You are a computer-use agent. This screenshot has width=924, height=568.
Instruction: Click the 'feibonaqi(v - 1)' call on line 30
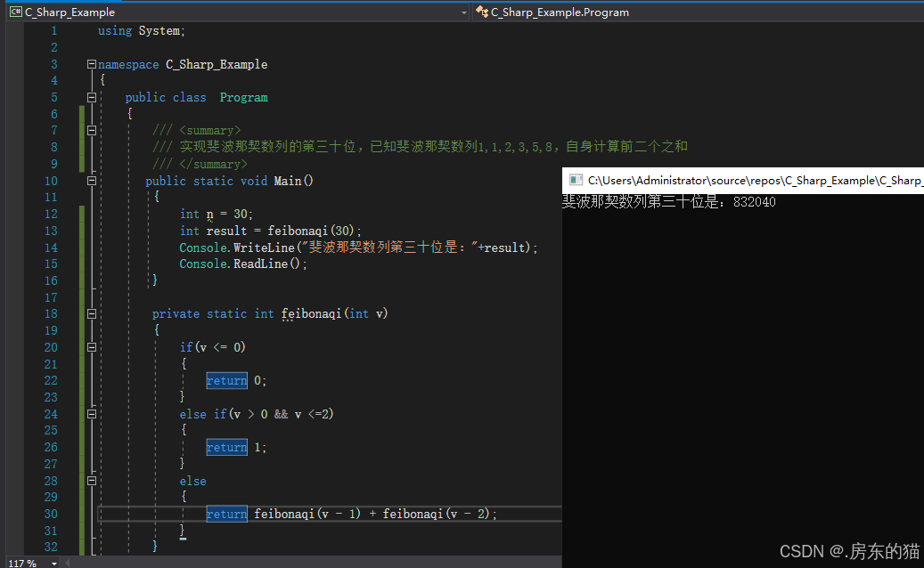point(307,514)
